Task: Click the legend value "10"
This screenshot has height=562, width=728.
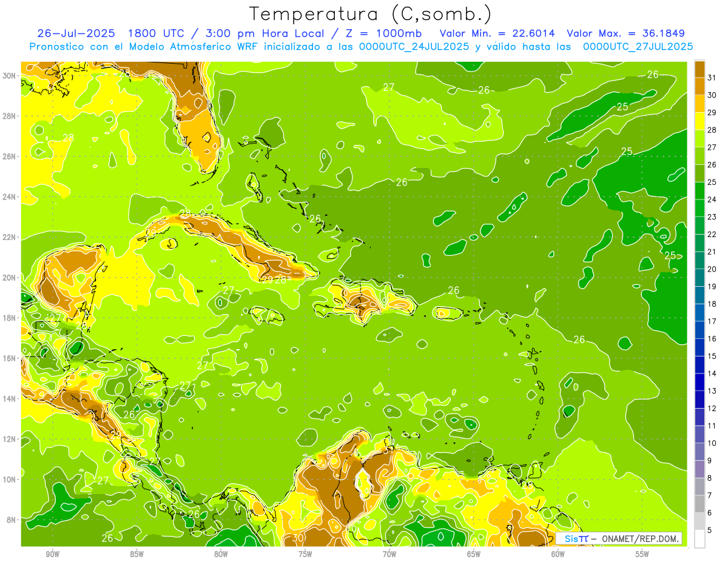Action: coord(712,443)
